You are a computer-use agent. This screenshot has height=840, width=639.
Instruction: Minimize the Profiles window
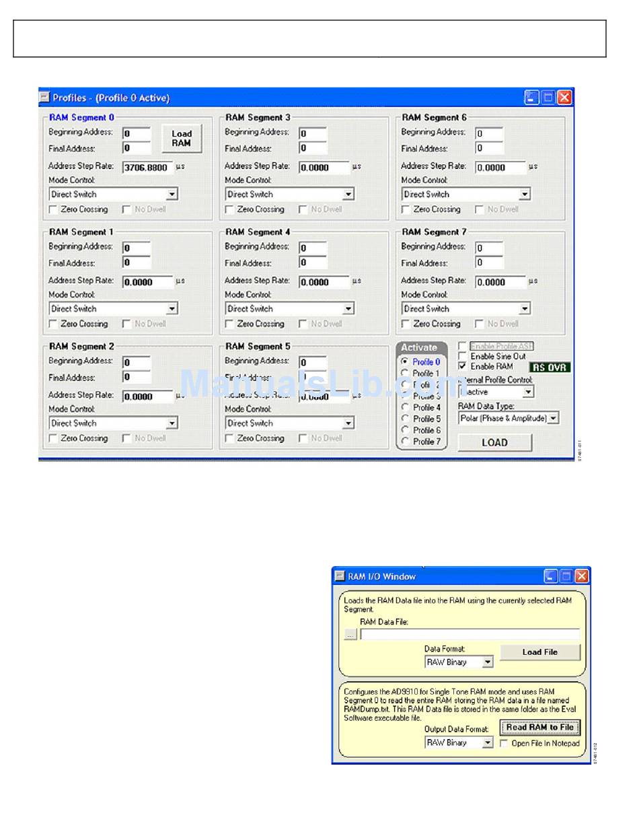pos(531,98)
